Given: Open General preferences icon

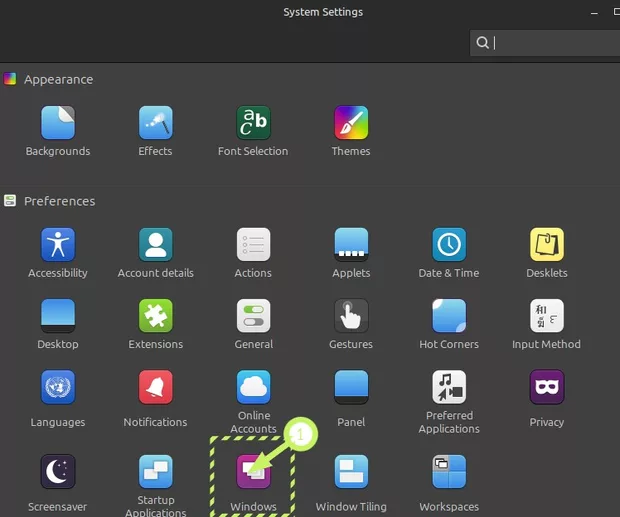Looking at the screenshot, I should 253,317.
